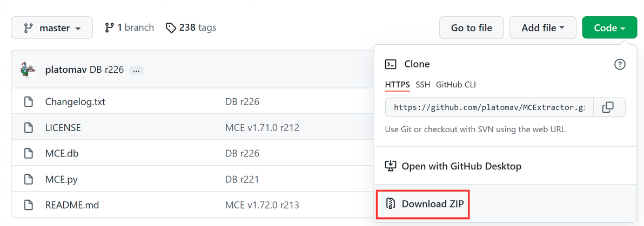
Task: Toggle the green Code dropdown
Action: [609, 28]
